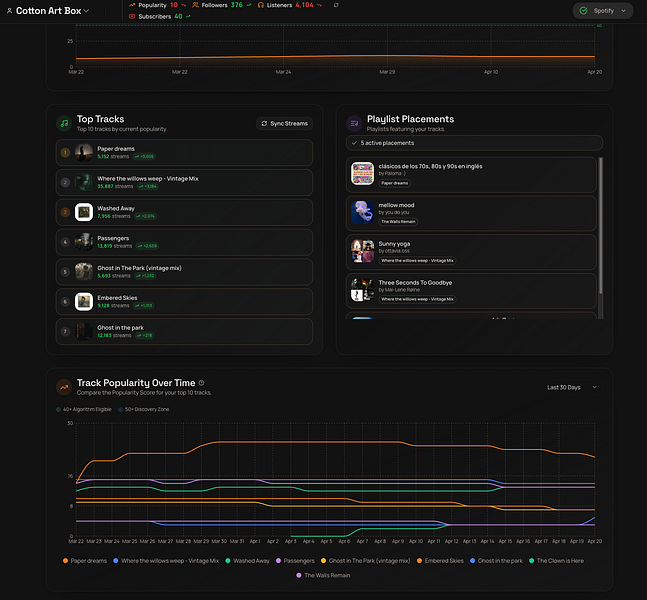Click the Subscribers YouTube icon
Viewport: 647px width, 600px height.
pyautogui.click(x=132, y=17)
